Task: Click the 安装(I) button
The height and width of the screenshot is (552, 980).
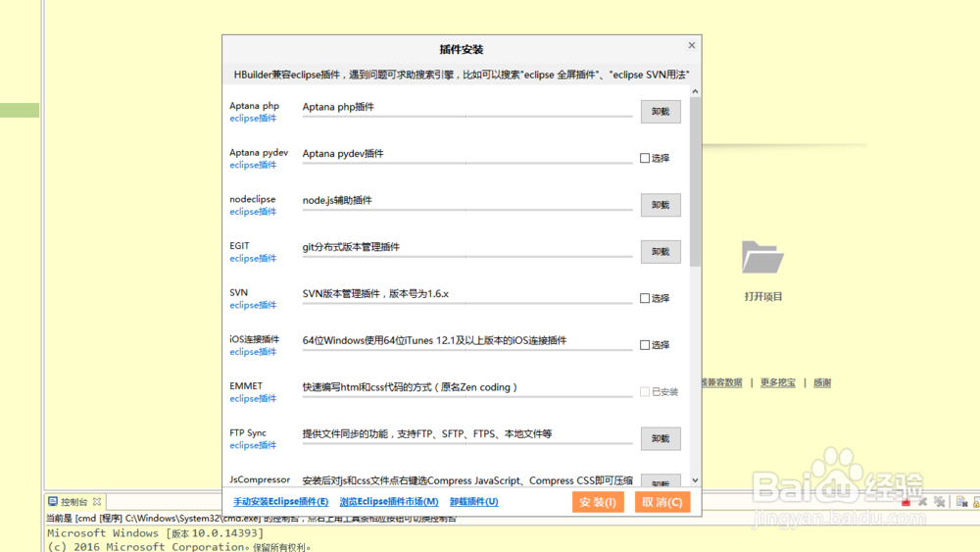Action: coord(598,502)
